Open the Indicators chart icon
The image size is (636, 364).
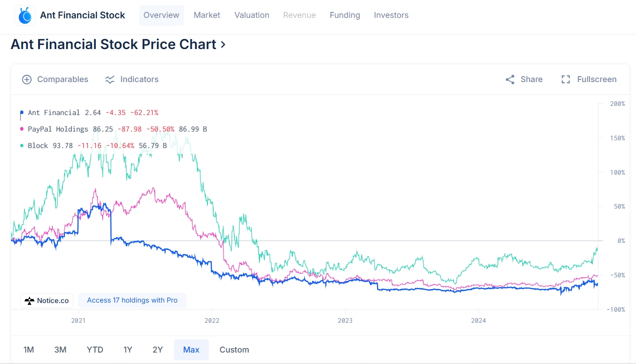[x=110, y=79]
